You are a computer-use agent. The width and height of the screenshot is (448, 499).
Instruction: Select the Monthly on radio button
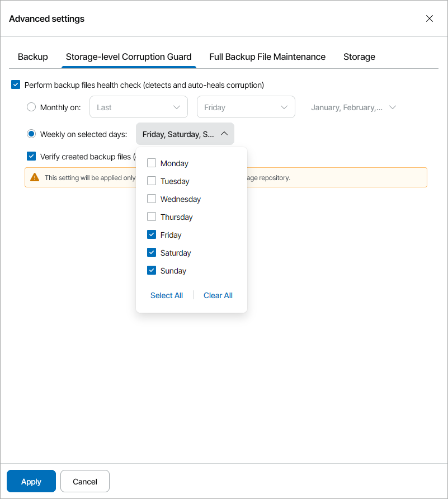pos(31,107)
